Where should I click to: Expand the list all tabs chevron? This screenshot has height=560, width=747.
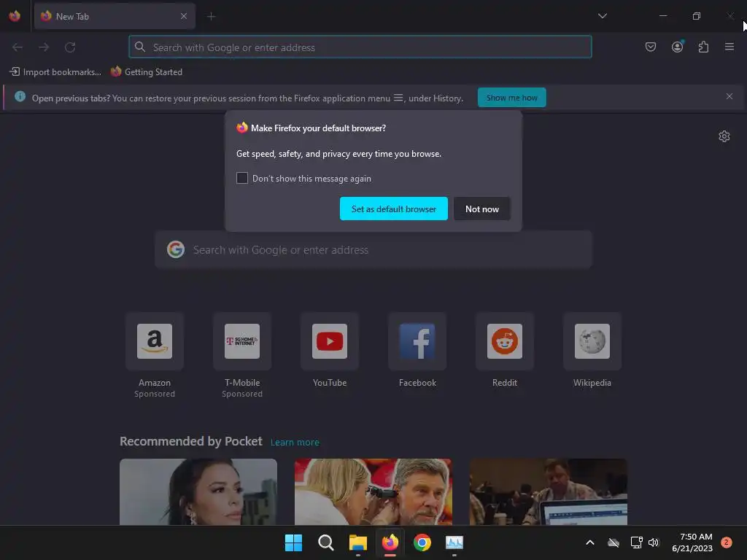[x=602, y=16]
